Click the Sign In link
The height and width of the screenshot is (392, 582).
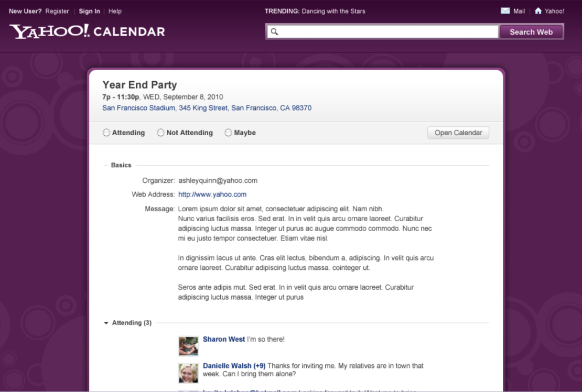click(90, 11)
